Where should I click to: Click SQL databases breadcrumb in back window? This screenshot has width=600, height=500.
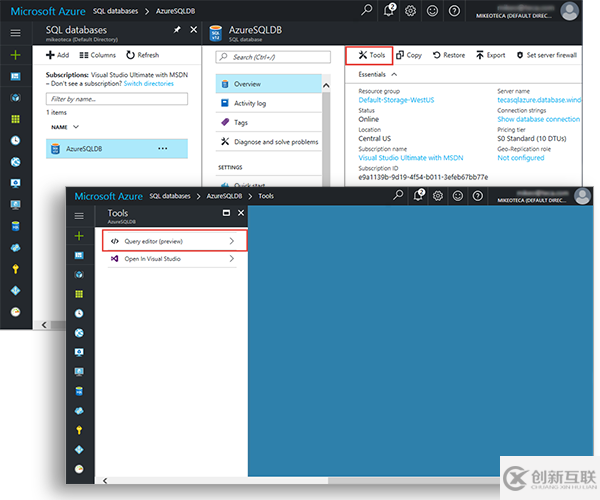115,11
